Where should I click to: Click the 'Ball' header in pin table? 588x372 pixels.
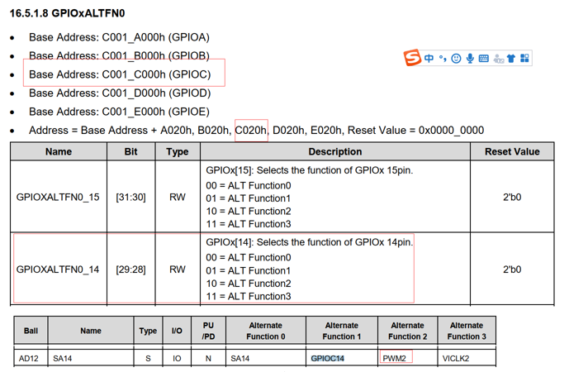(x=31, y=331)
